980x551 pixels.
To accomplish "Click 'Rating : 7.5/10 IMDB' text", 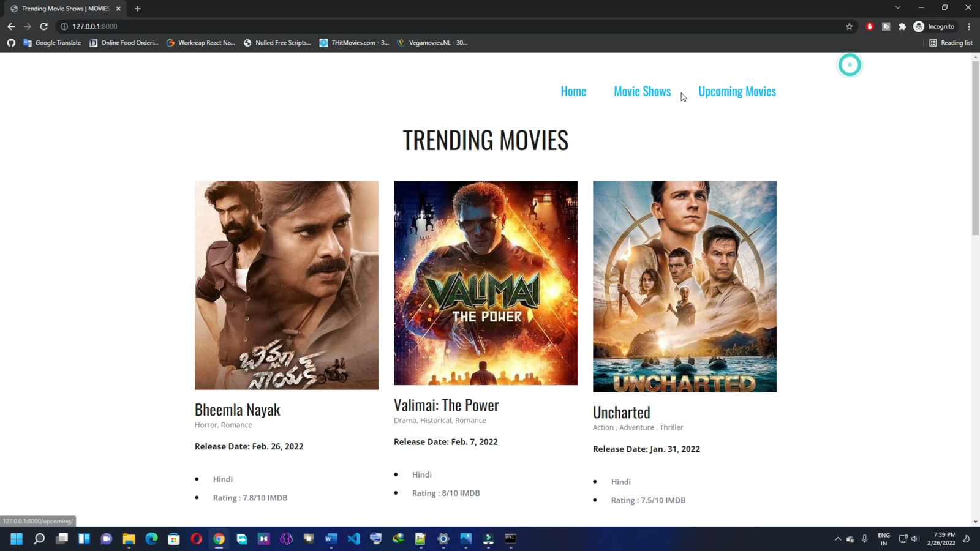I will (x=648, y=500).
